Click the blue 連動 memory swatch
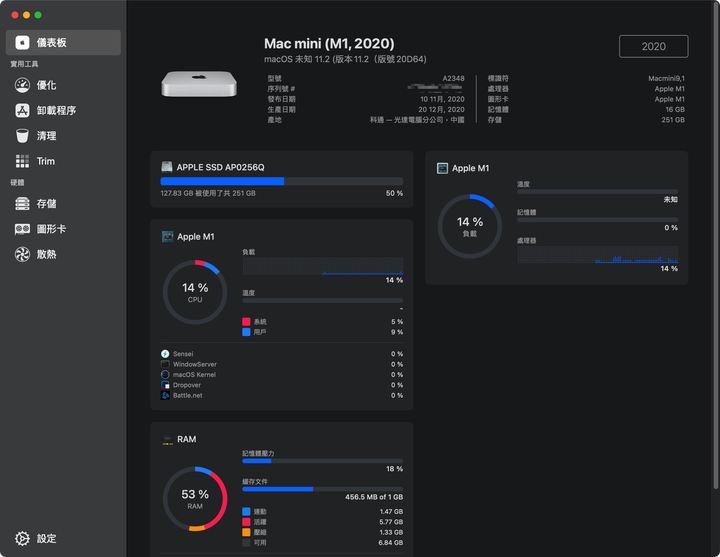Image resolution: width=720 pixels, height=557 pixels. [x=246, y=512]
